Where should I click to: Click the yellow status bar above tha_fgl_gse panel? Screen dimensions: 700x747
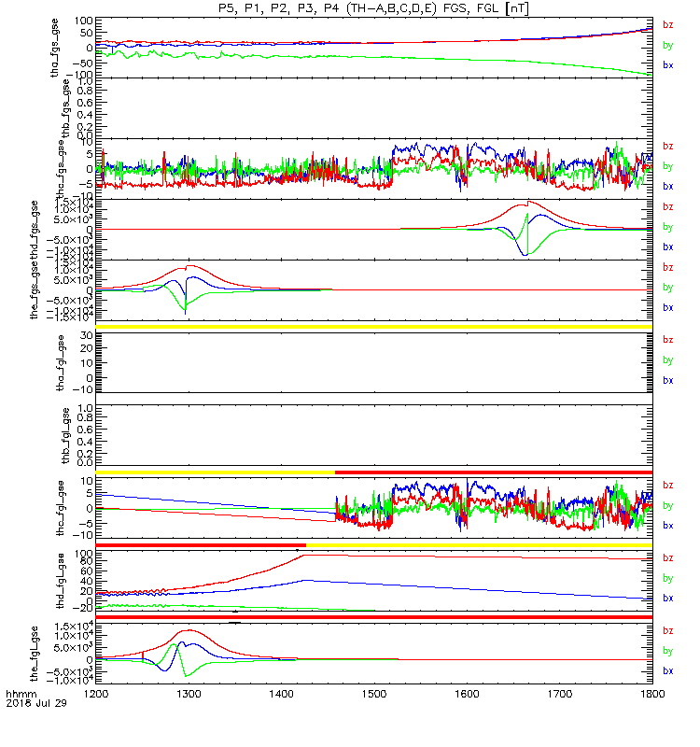pos(374,327)
